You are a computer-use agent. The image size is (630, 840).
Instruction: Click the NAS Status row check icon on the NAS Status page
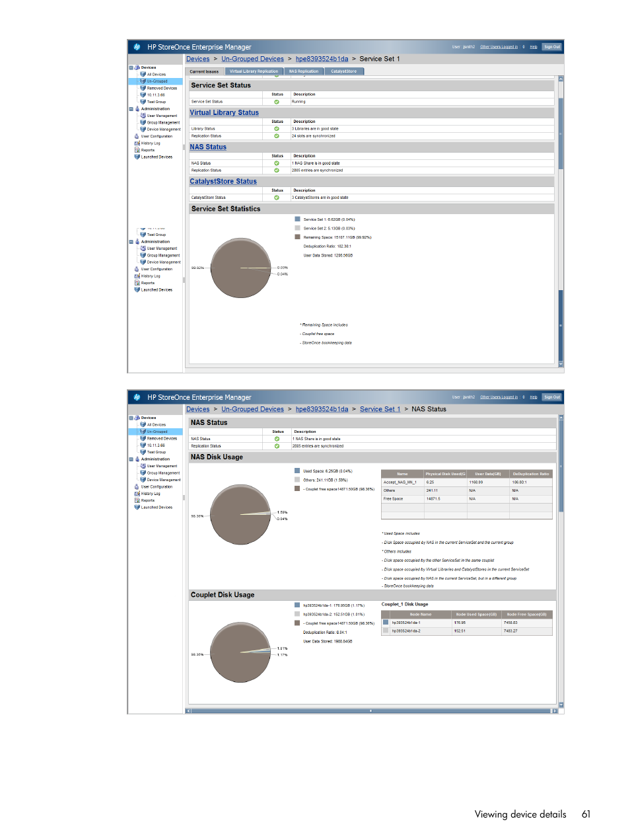click(x=277, y=439)
